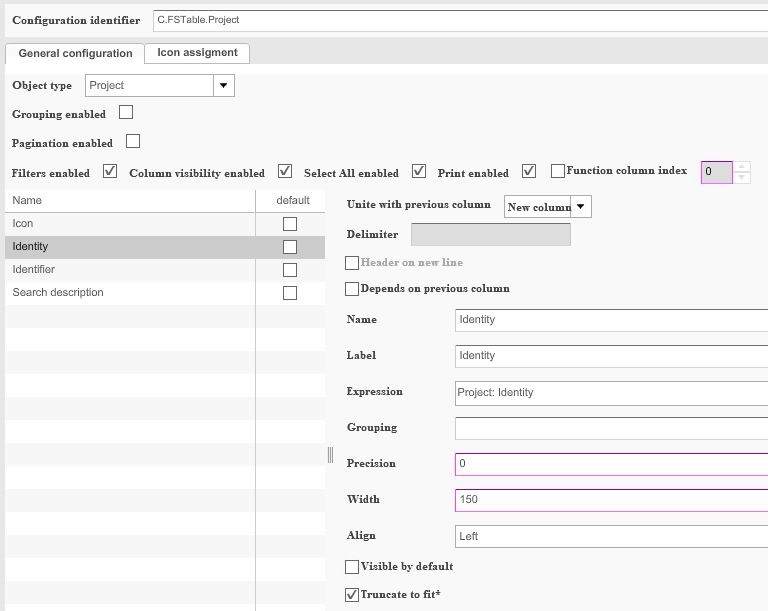
Task: Increase Function column index with stepper
Action: click(742, 166)
